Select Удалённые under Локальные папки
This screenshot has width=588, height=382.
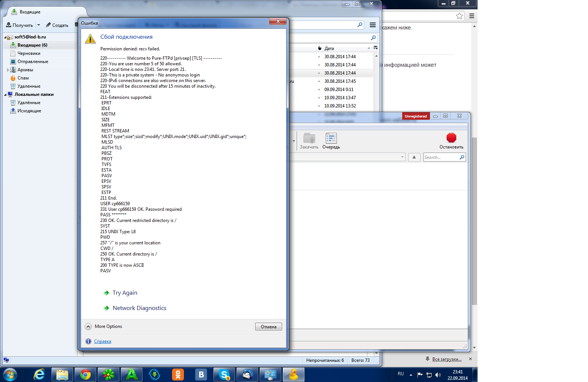[29, 103]
